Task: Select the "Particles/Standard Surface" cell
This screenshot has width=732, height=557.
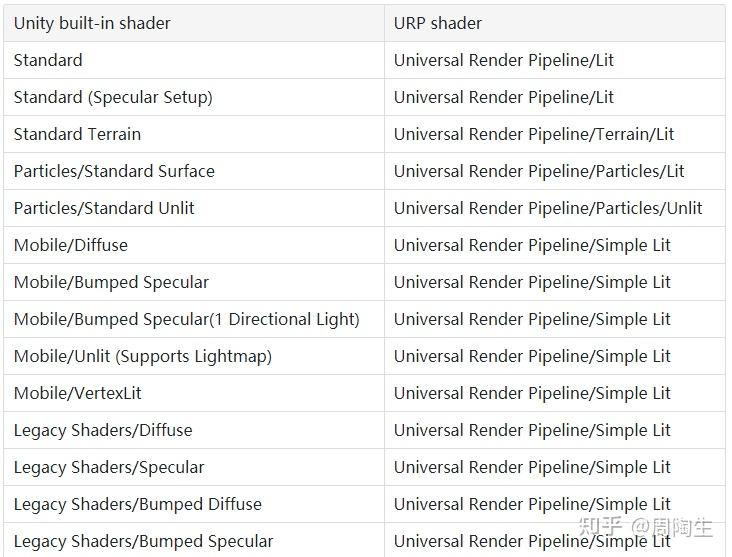Action: point(114,171)
